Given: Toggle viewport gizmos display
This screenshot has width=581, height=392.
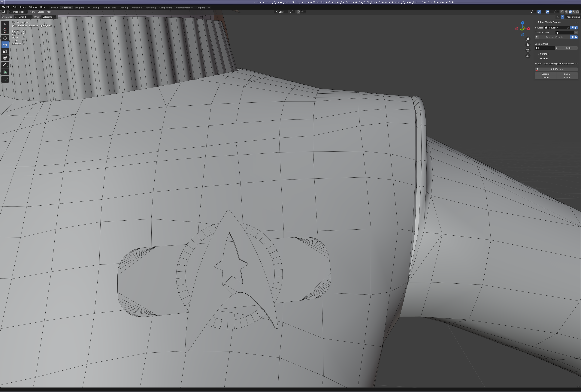Looking at the screenshot, I should (539, 12).
